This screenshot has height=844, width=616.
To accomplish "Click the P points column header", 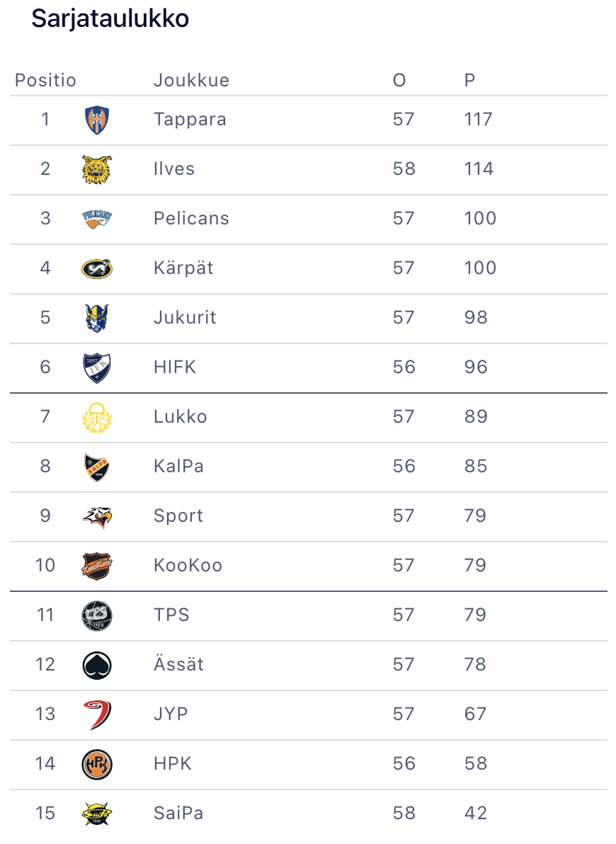I will pyautogui.click(x=469, y=81).
